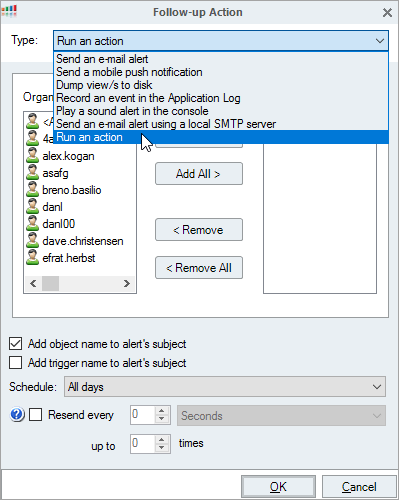Close the Follow-up Action dialog
399x500 pixels.
387,13
